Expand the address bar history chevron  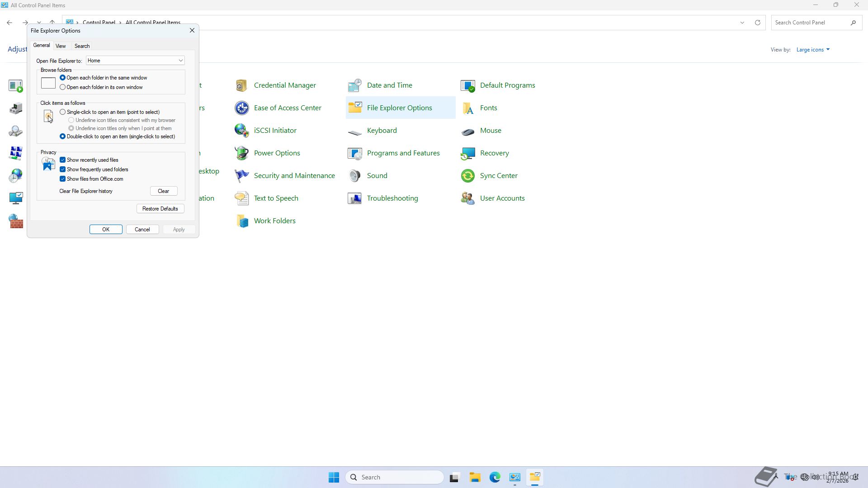tap(742, 23)
